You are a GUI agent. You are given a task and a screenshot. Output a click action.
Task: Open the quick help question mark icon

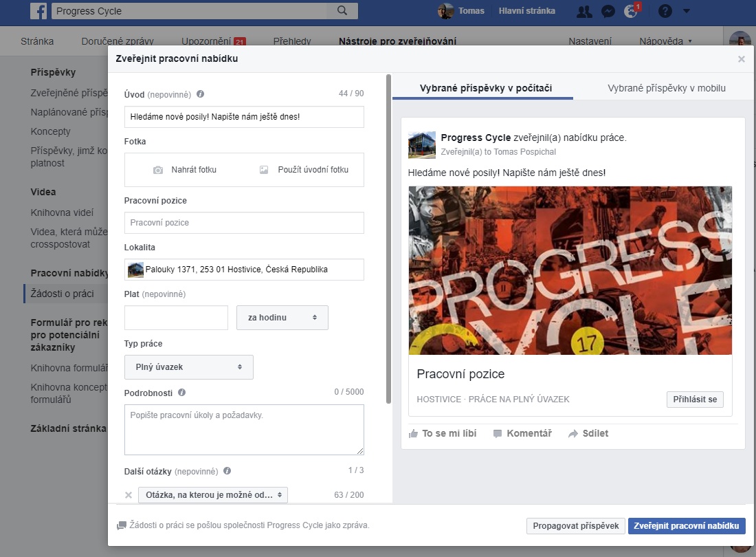pyautogui.click(x=665, y=11)
